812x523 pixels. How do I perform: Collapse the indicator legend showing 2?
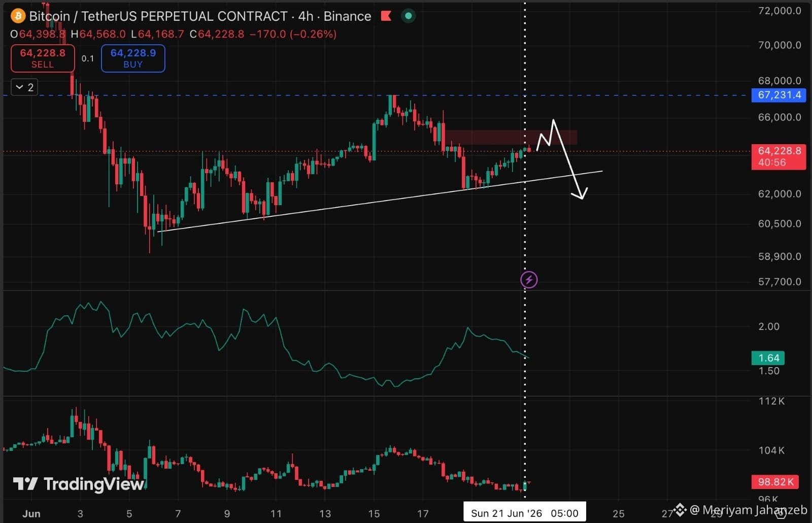24,87
